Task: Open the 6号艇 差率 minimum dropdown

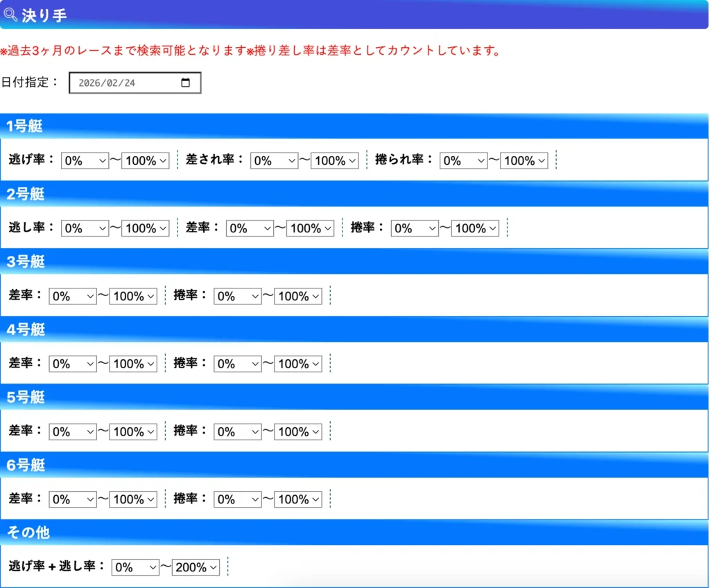Action: [x=72, y=499]
